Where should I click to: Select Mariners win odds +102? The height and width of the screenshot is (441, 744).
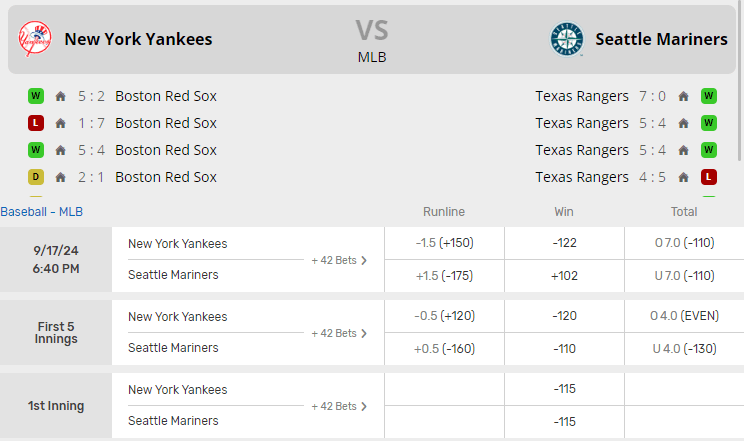[564, 275]
